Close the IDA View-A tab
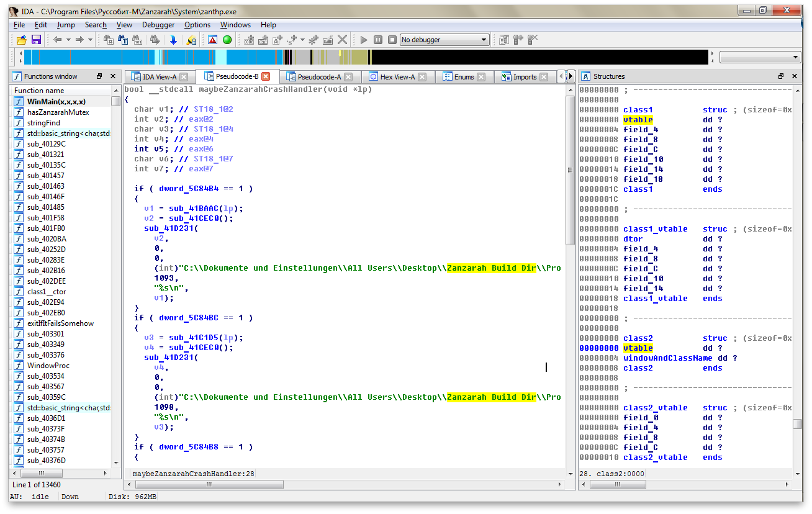 point(184,77)
